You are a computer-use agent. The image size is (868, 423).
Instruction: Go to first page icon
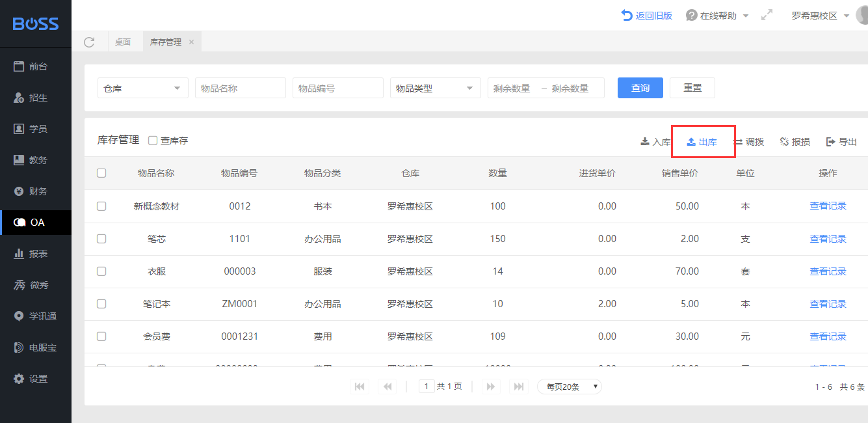[x=360, y=387]
